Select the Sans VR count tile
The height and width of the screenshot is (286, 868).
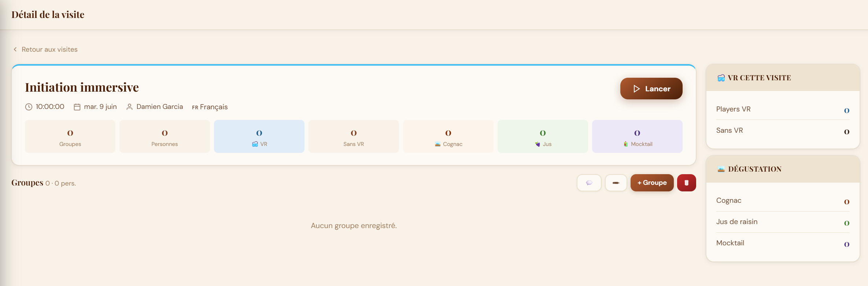tap(354, 136)
